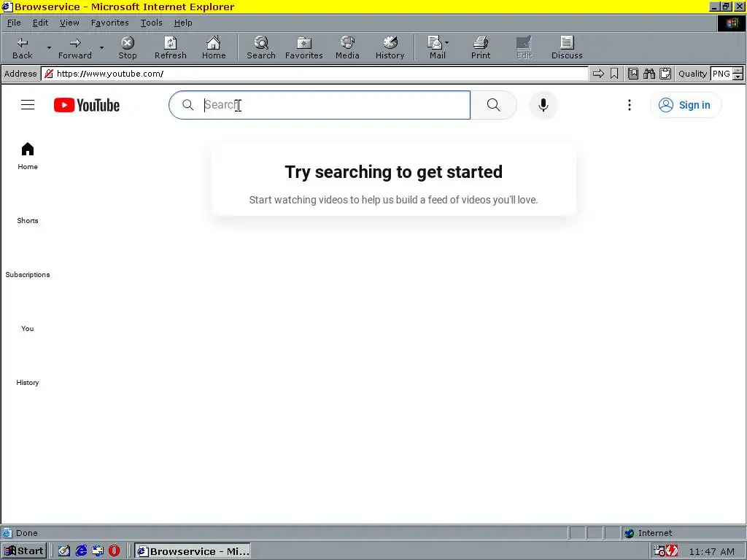The width and height of the screenshot is (747, 560).
Task: Open the Favorites menu in the menu bar
Action: click(110, 23)
